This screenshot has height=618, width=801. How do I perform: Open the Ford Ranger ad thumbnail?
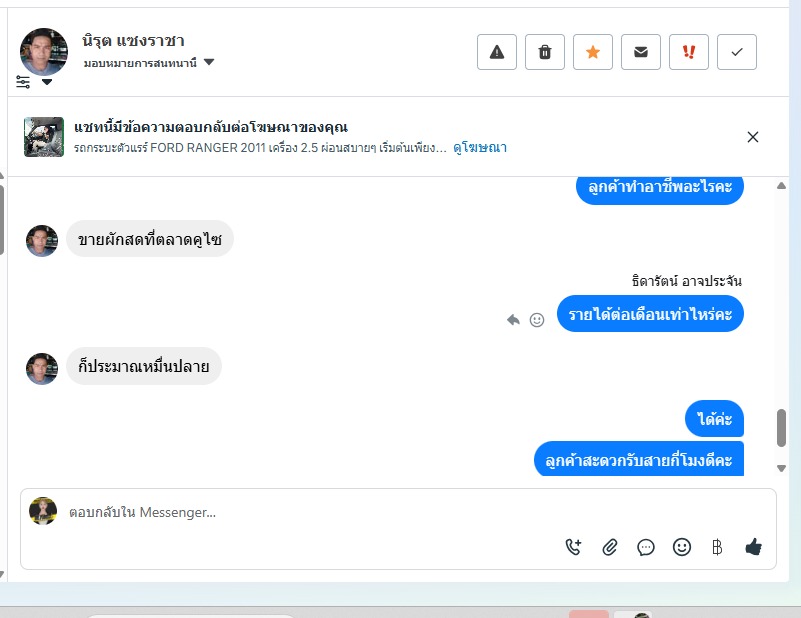pos(44,137)
